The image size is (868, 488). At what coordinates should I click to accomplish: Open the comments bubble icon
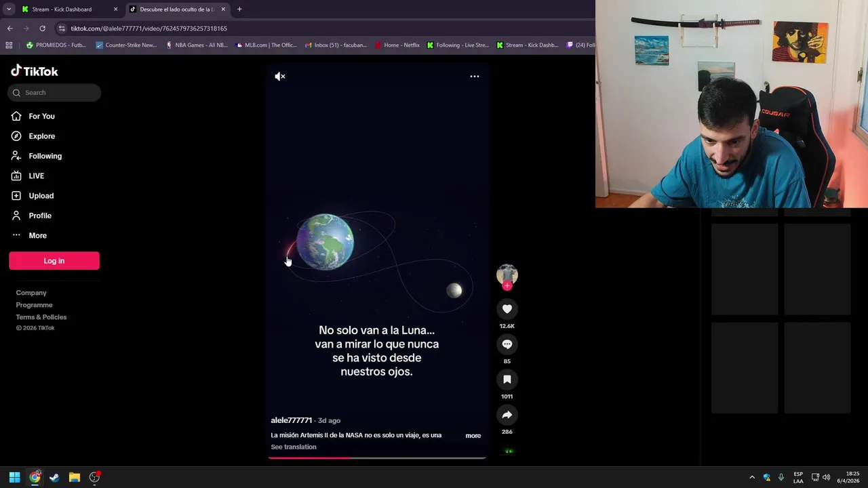pos(507,344)
